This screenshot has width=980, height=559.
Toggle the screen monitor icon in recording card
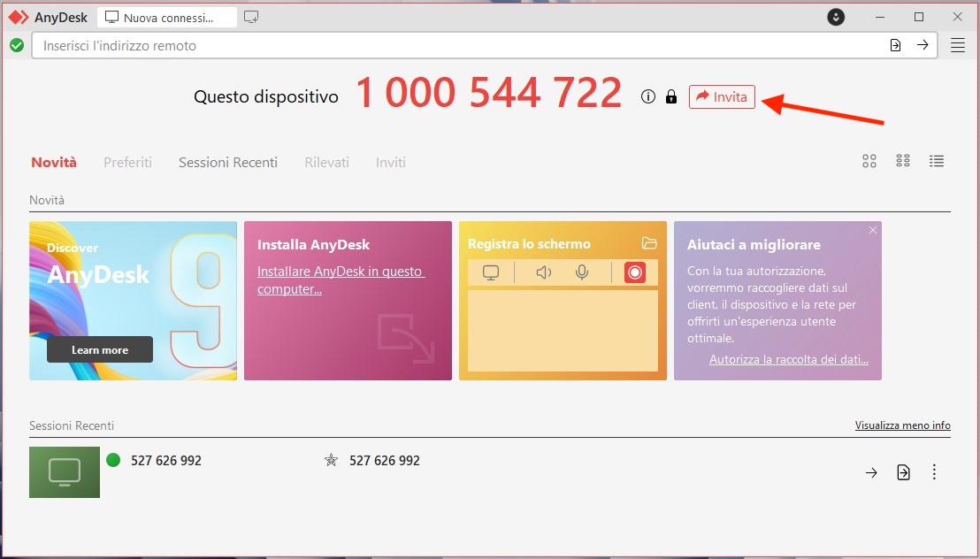tap(491, 272)
